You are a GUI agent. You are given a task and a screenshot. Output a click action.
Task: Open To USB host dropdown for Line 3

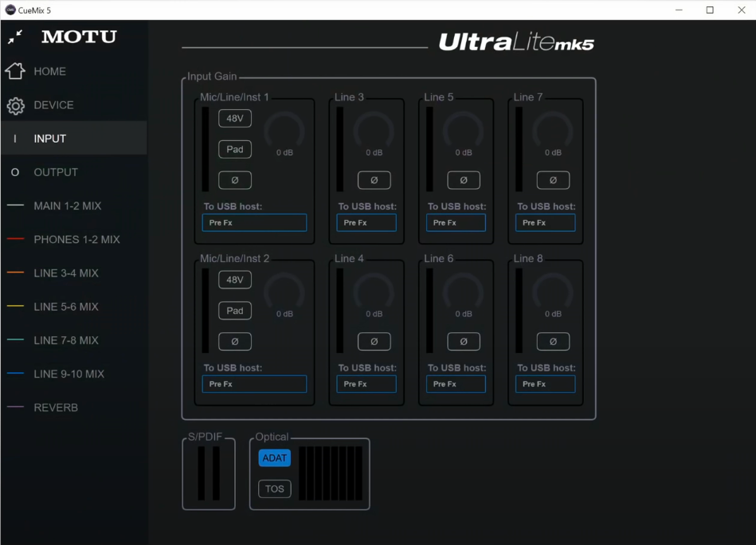(366, 223)
